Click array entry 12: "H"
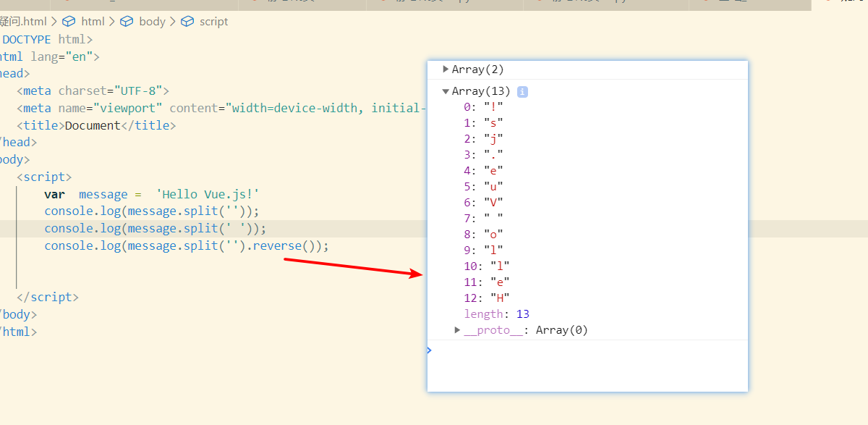The image size is (868, 425). click(487, 298)
